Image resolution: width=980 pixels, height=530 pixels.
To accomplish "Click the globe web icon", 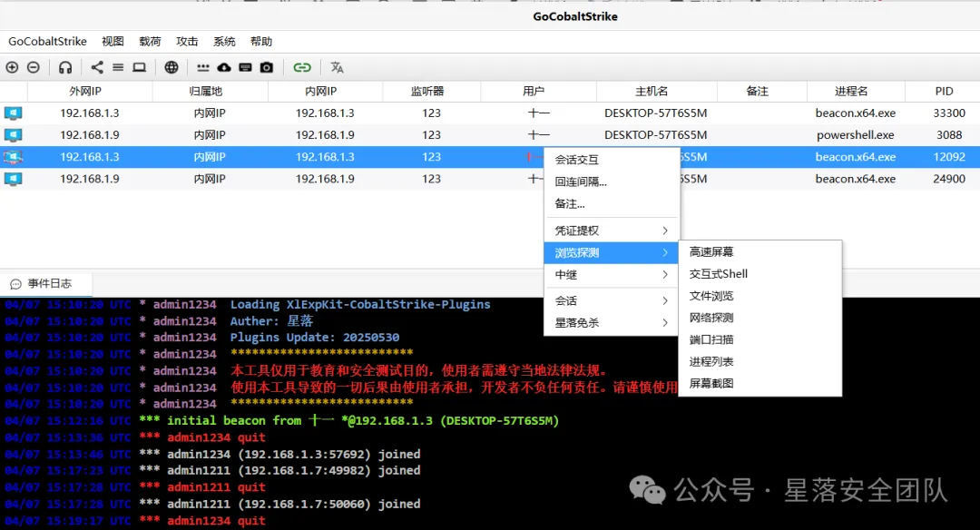I will pyautogui.click(x=171, y=67).
